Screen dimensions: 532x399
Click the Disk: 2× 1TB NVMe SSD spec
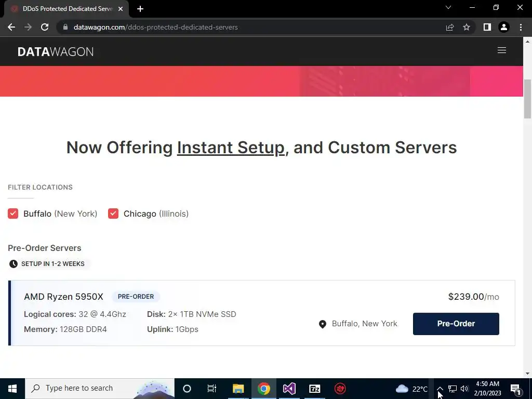(191, 314)
